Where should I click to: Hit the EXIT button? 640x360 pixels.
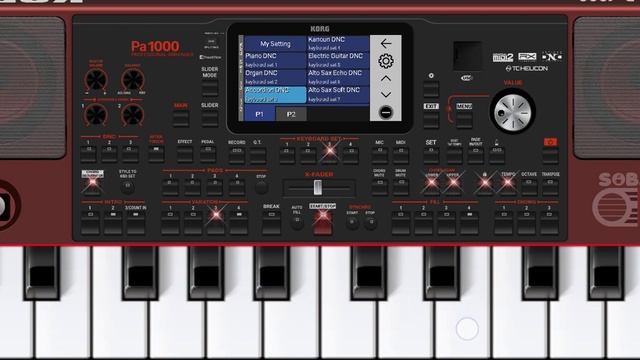[431, 119]
